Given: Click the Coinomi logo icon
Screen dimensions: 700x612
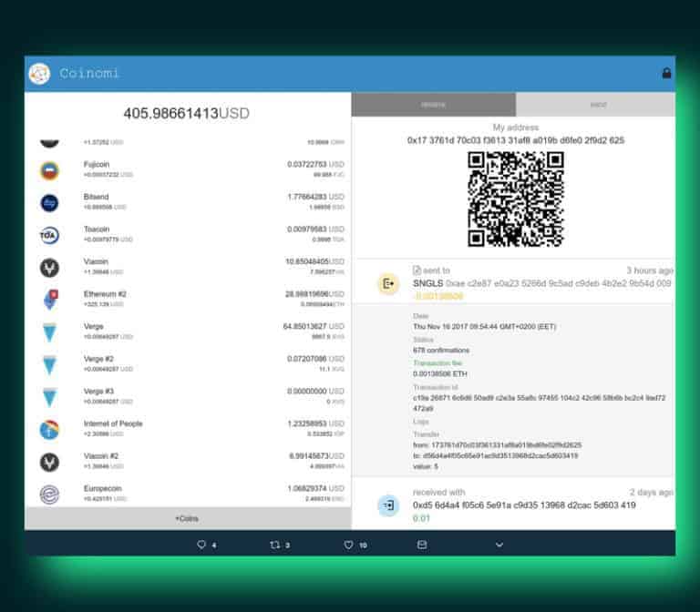Looking at the screenshot, I should pos(39,74).
